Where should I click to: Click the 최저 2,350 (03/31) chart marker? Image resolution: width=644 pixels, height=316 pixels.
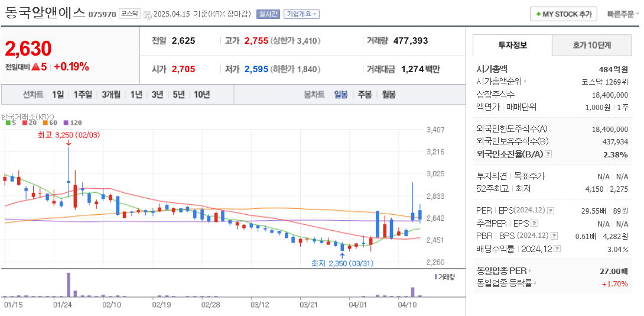343,263
